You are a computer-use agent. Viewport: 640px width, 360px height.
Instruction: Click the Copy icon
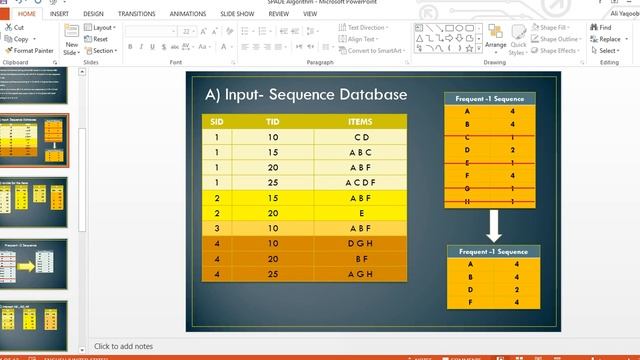[x=9, y=39]
